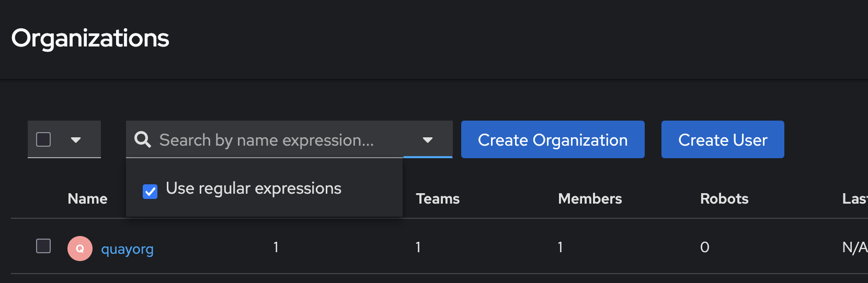The image size is (868, 283).
Task: Click the Use regular expressions label
Action: point(253,188)
